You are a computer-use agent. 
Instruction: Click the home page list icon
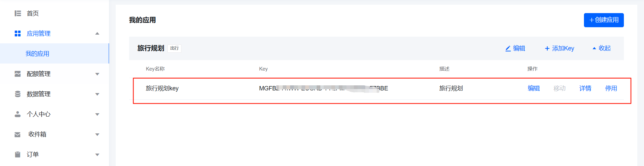tap(18, 13)
